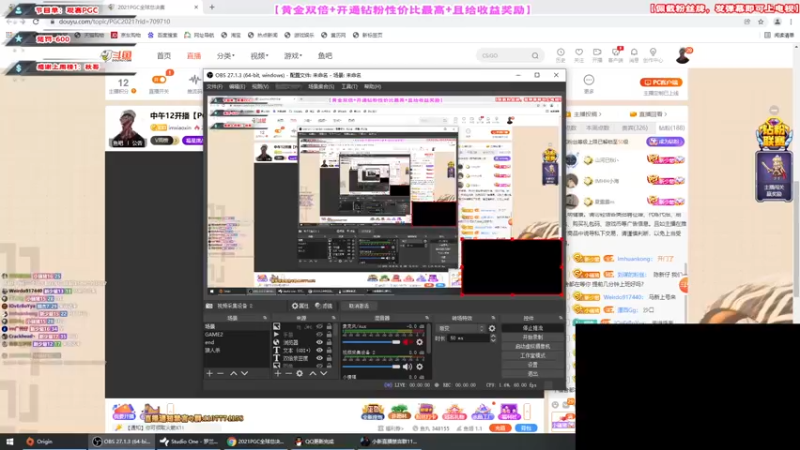Move scene up in scenes list
800x450 pixels.
(233, 373)
